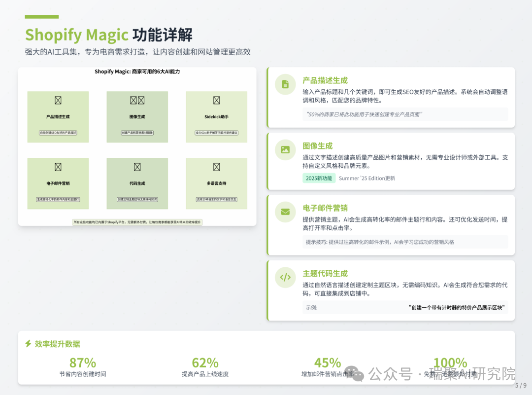Image resolution: width=532 pixels, height=395 pixels.
Task: Click the 提示技巧 tip line
Action: pos(380,242)
